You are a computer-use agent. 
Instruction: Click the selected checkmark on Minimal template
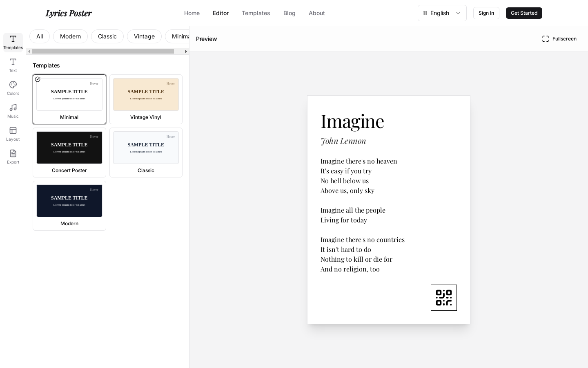(x=38, y=79)
